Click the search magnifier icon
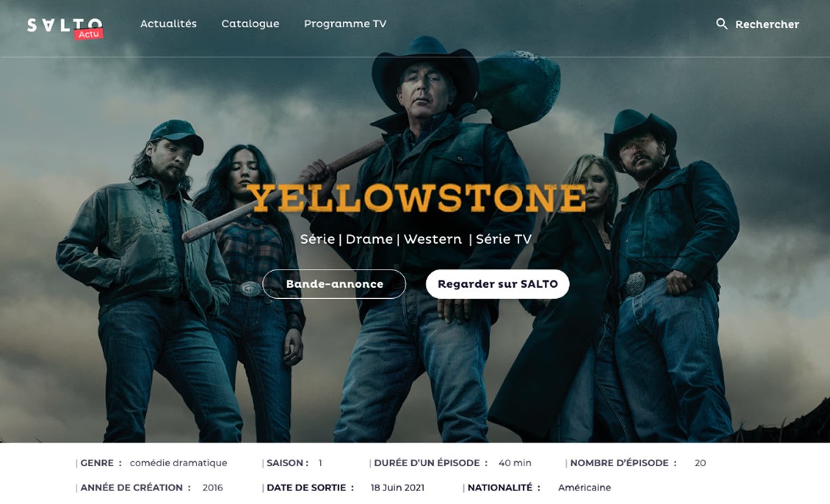 (722, 24)
